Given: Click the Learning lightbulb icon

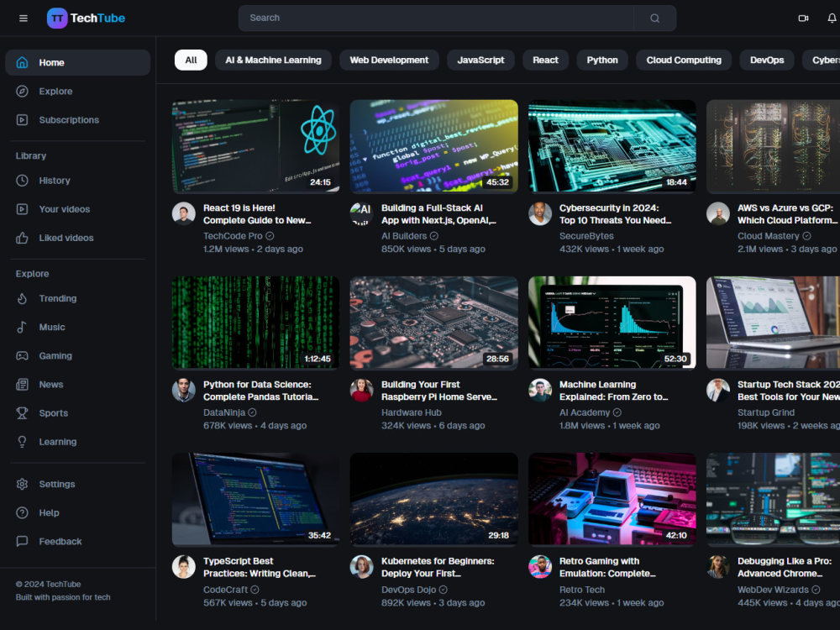Looking at the screenshot, I should 22,442.
